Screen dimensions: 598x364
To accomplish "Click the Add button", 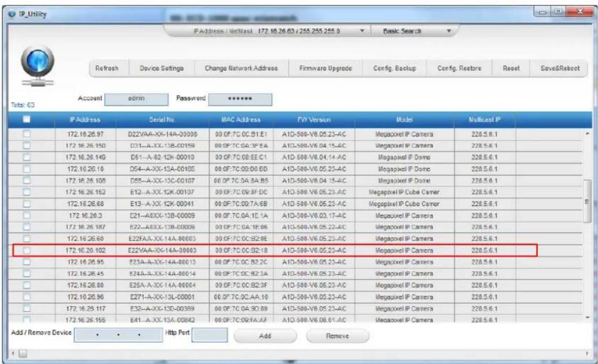I will pos(265,336).
